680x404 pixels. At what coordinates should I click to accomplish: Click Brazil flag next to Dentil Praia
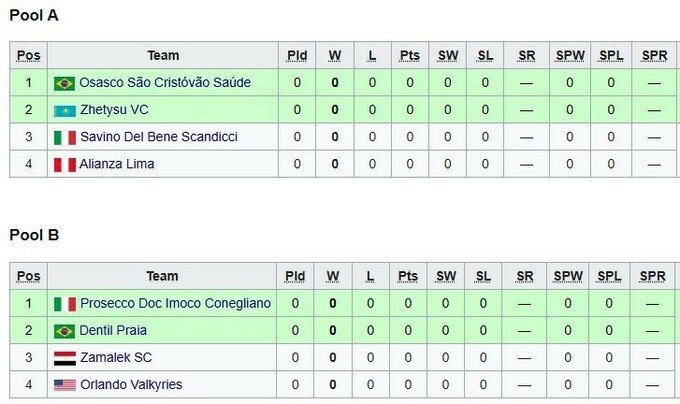64,331
